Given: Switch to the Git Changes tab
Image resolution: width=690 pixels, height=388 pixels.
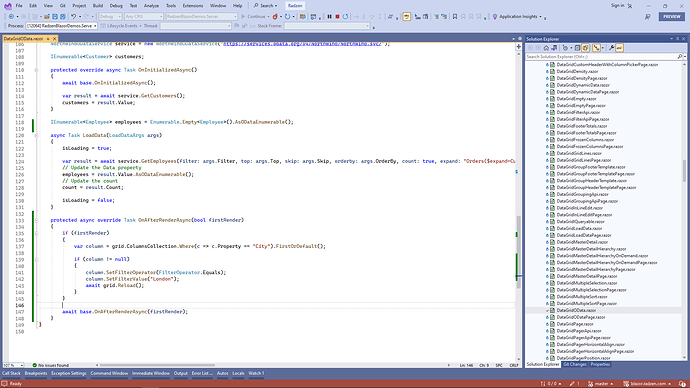Looking at the screenshot, I should 575,365.
